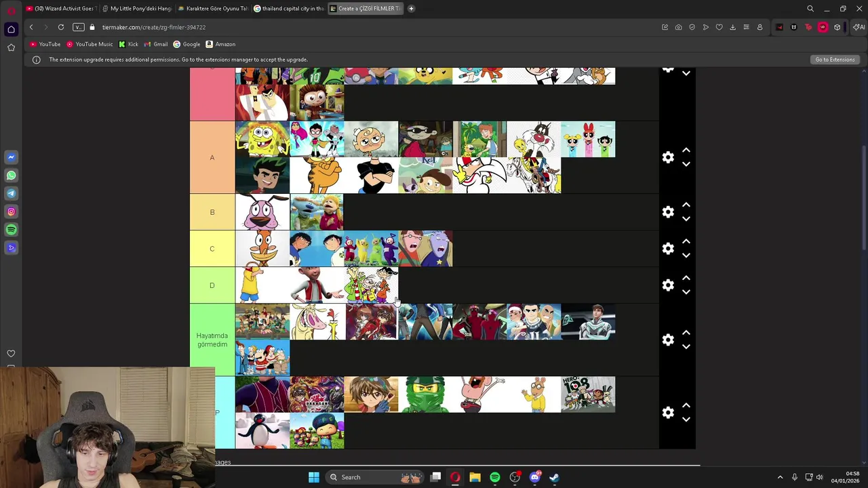Screen dimensions: 868x488
Task: Open settings gear for Hayatımda görmedim tier
Action: [668, 340]
